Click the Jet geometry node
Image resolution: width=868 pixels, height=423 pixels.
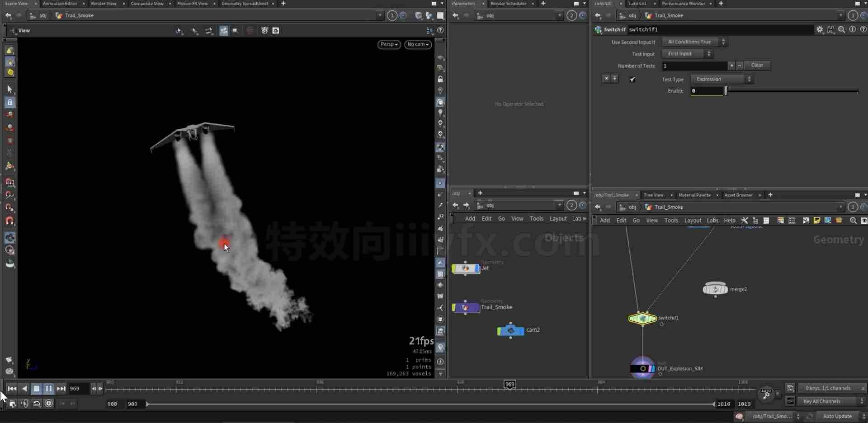[x=466, y=268]
